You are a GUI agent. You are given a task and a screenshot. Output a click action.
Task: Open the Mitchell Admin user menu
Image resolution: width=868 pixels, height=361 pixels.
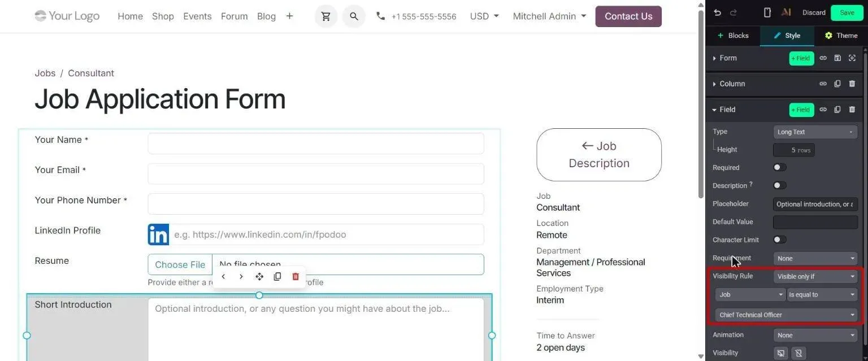tap(549, 16)
